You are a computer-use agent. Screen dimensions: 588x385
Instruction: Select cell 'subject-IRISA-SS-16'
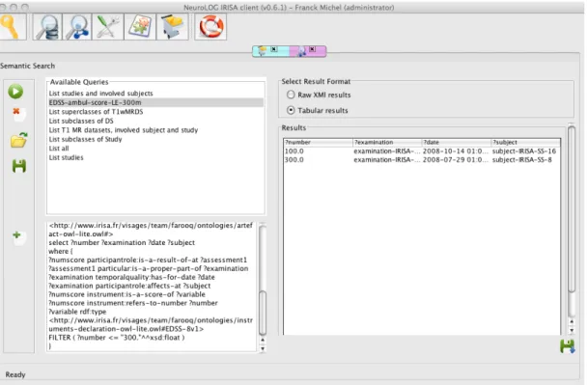coord(526,151)
